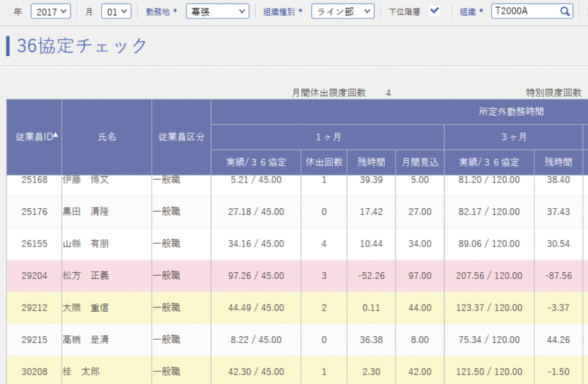Click the 従業員区分 column header

(181, 137)
